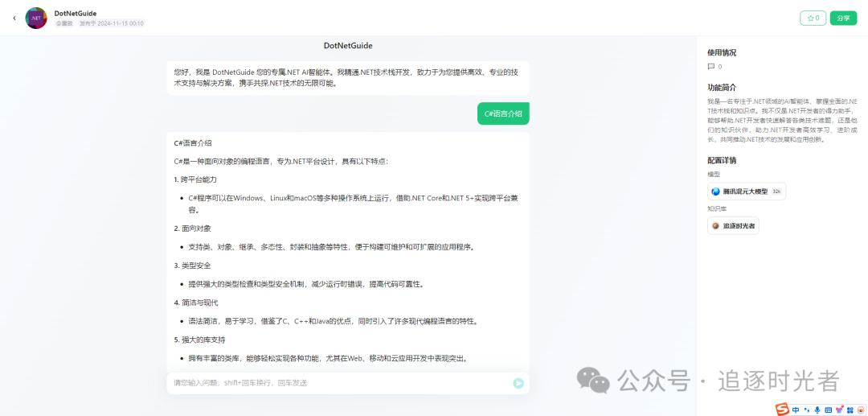Click the centered DotNetGuide chat heading
This screenshot has height=416, width=868.
(x=348, y=45)
